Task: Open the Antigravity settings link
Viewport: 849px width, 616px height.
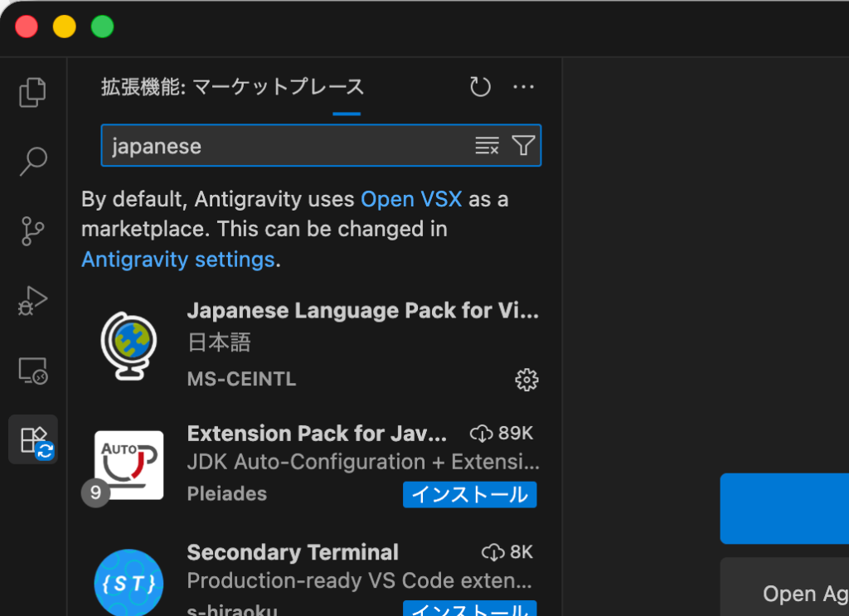Action: [x=177, y=259]
